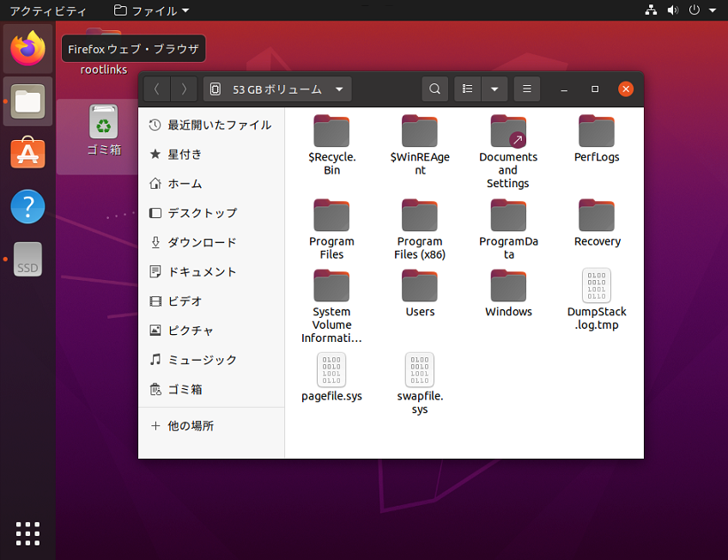
Task: Open デスクトップ in sidebar
Action: point(211,213)
